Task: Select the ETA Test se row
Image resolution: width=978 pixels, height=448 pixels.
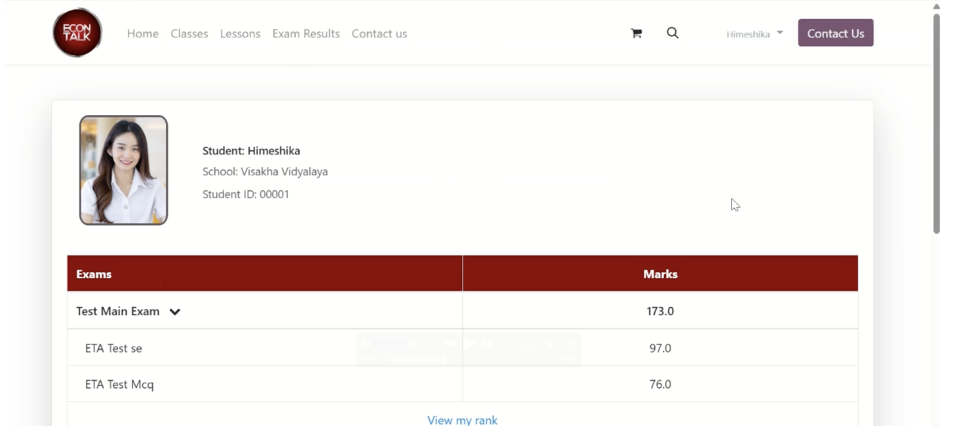Action: click(114, 348)
